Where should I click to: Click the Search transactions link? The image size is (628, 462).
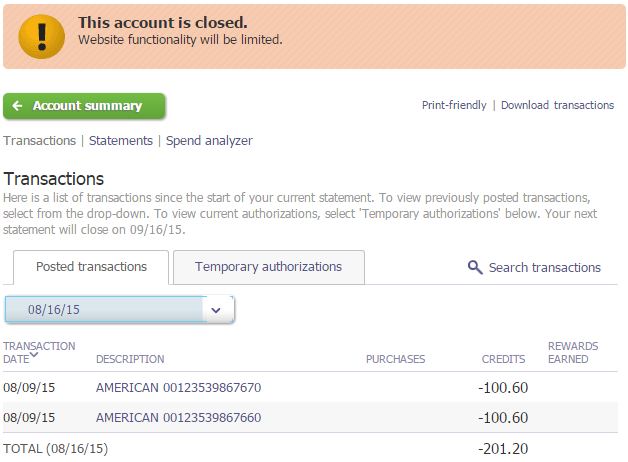point(544,267)
